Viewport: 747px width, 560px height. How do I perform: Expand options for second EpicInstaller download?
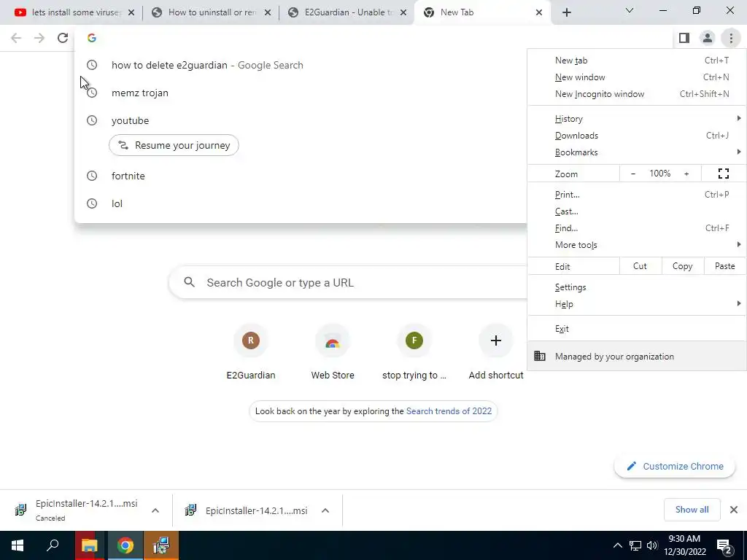(325, 510)
